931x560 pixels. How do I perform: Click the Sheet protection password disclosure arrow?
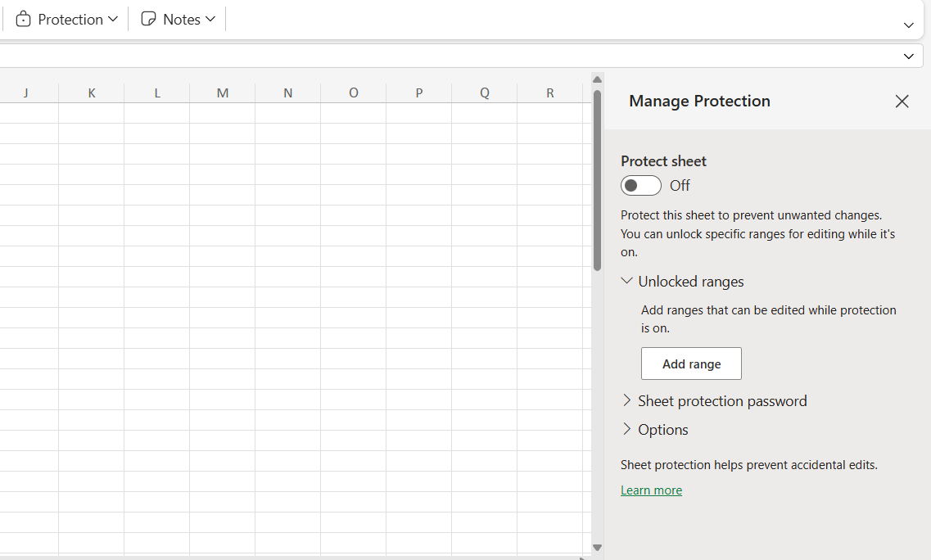(626, 400)
